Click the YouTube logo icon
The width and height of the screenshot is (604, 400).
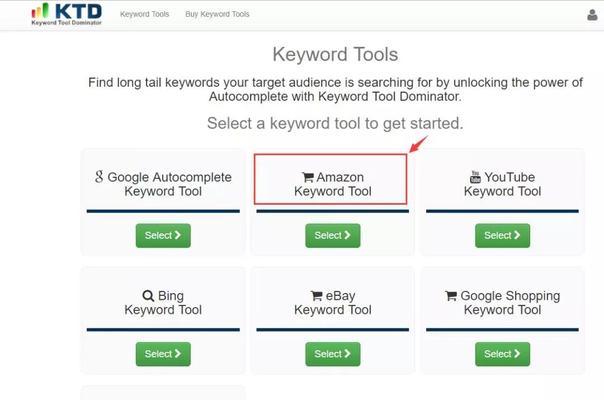tap(475, 177)
